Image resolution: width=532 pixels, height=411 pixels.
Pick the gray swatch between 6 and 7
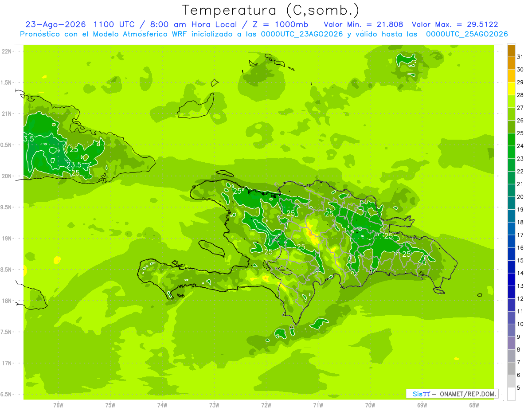pyautogui.click(x=511, y=368)
